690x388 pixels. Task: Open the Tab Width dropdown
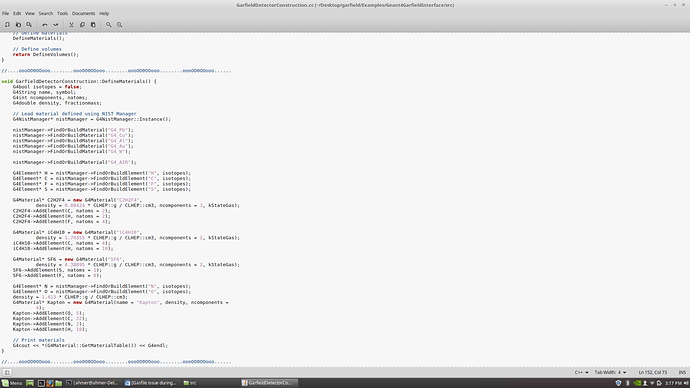(610, 372)
